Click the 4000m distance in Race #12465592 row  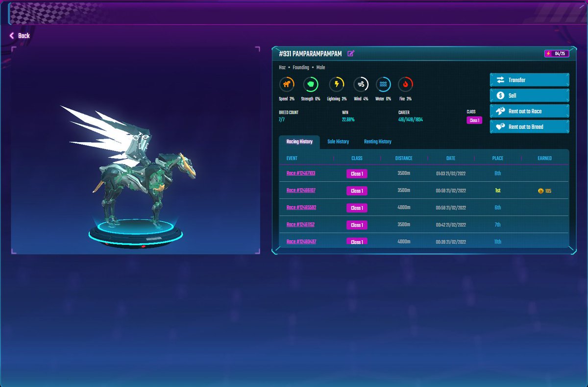pyautogui.click(x=404, y=208)
